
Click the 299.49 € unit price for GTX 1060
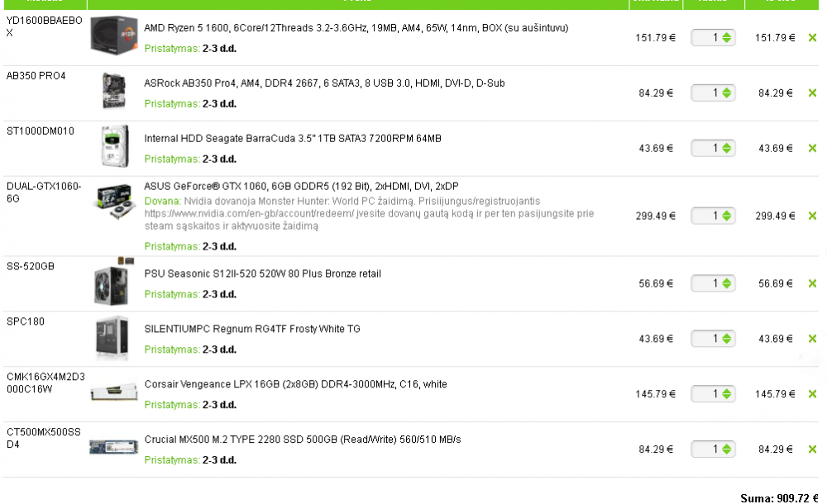pos(655,216)
